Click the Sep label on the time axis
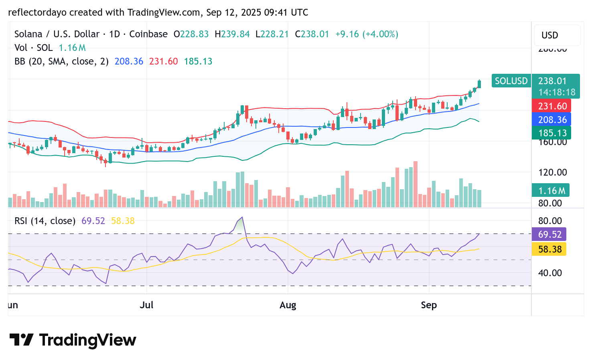This screenshot has height=364, width=592. coord(429,305)
